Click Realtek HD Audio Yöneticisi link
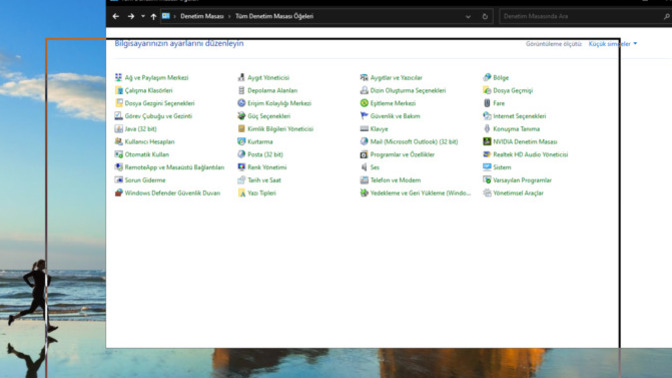This screenshot has width=672, height=378. point(531,155)
